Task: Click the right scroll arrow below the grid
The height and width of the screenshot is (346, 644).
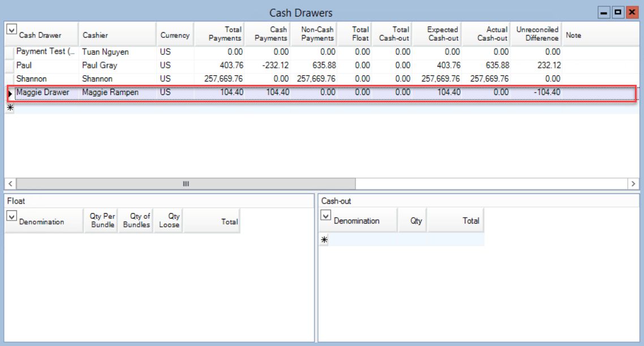Action: click(x=634, y=183)
